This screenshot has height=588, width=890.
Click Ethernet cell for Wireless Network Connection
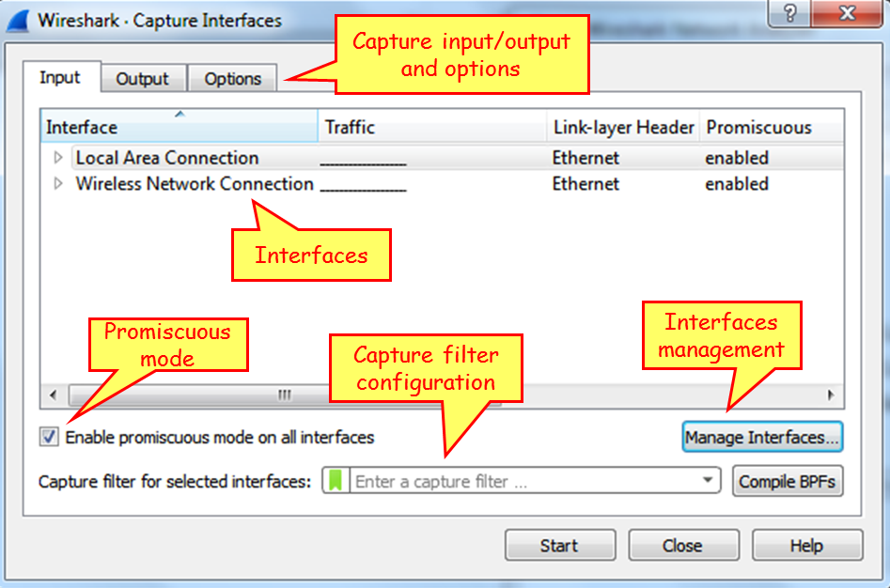[x=586, y=184]
